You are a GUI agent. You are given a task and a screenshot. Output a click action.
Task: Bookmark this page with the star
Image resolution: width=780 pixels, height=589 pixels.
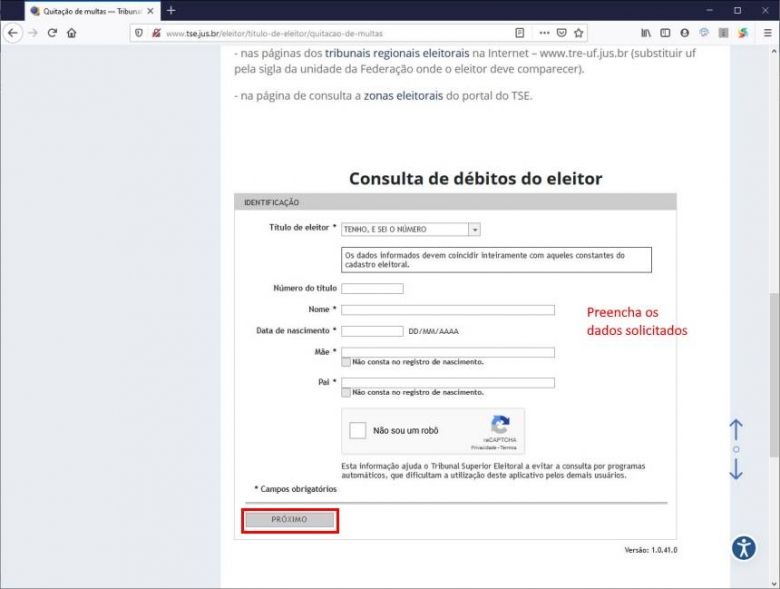579,33
